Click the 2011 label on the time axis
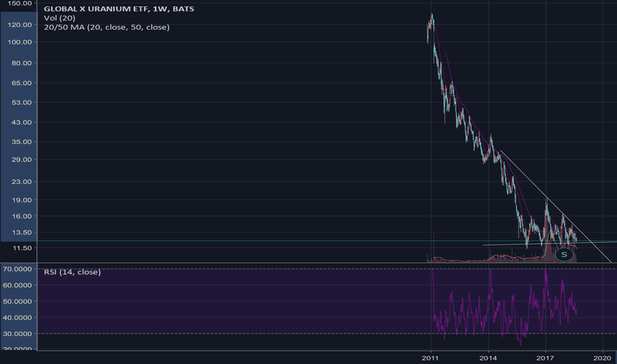The image size is (617, 364). point(430,357)
